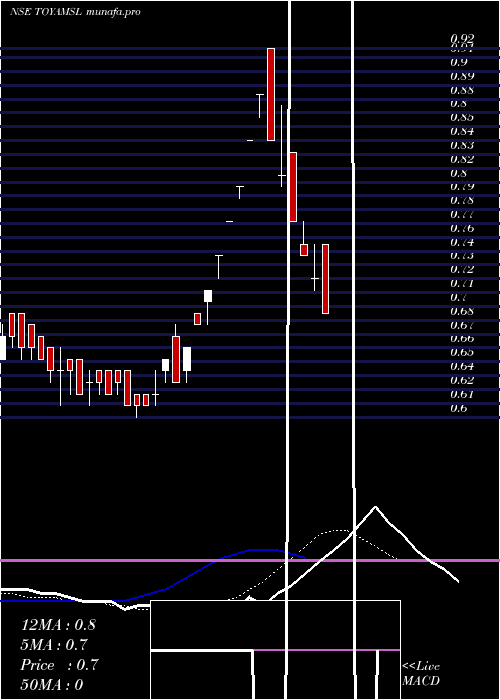Click the 0.66 price axis label
This screenshot has height=700, width=500.
pyautogui.click(x=462, y=338)
